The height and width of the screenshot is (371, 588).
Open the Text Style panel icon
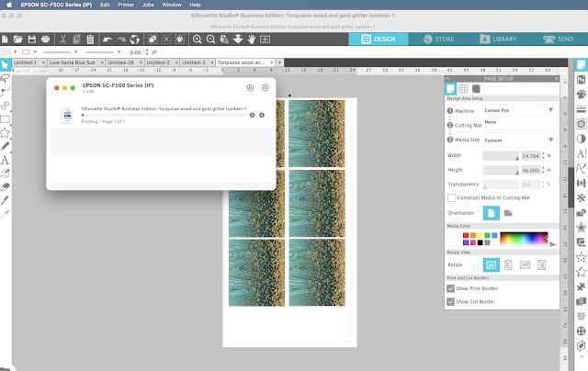[581, 153]
